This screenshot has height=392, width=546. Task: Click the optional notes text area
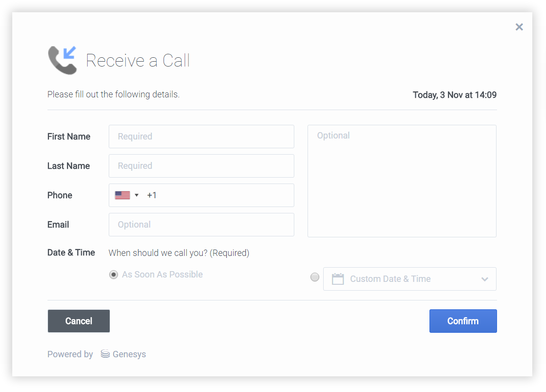tap(402, 181)
